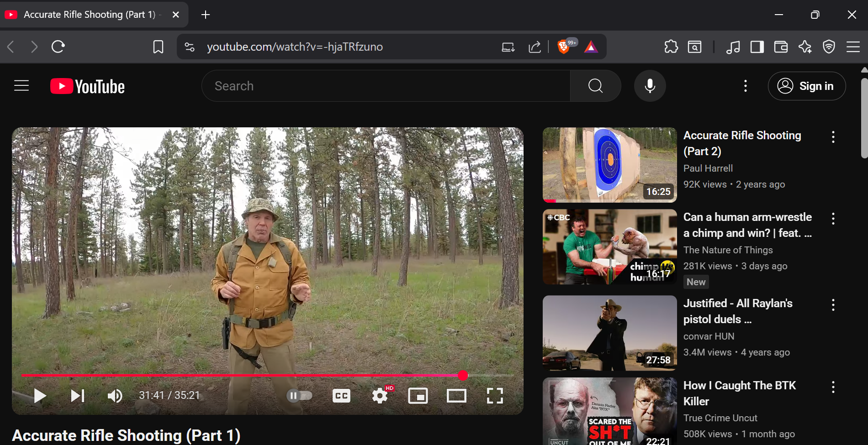
Task: Mute the video volume speaker icon
Action: tap(115, 396)
